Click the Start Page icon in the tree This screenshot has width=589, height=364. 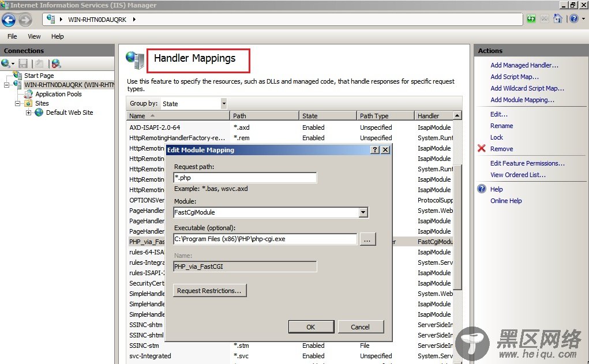tap(17, 75)
